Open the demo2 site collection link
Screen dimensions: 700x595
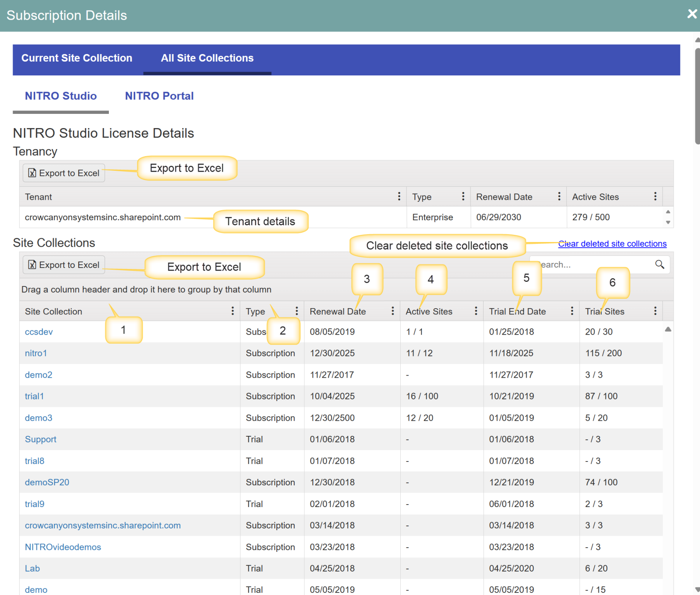tap(39, 375)
